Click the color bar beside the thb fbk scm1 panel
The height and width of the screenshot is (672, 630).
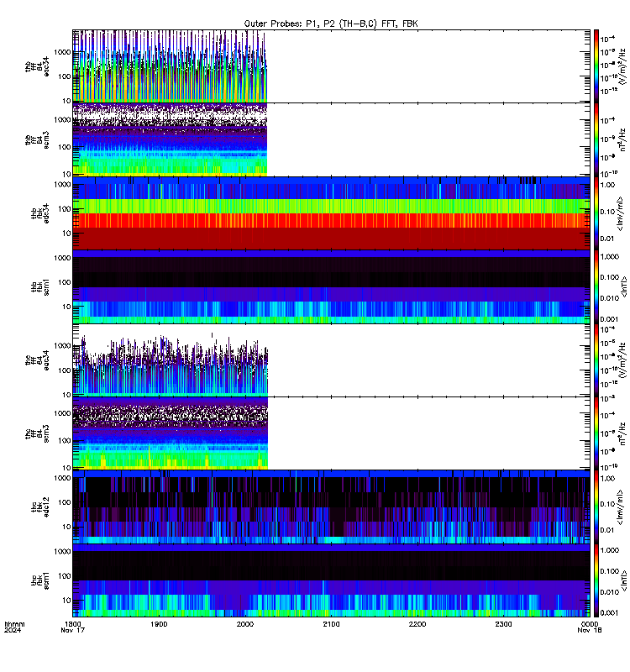point(596,286)
